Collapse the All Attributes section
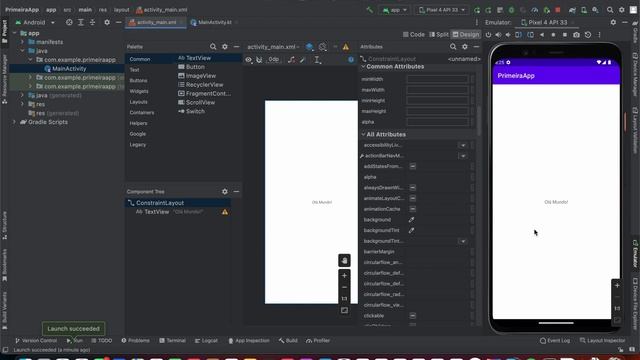The width and height of the screenshot is (640, 360). pyautogui.click(x=363, y=134)
